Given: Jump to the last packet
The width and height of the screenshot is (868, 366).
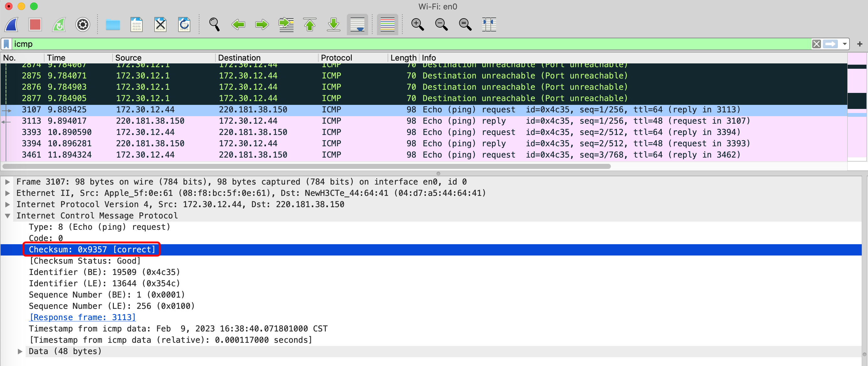Looking at the screenshot, I should pyautogui.click(x=334, y=24).
